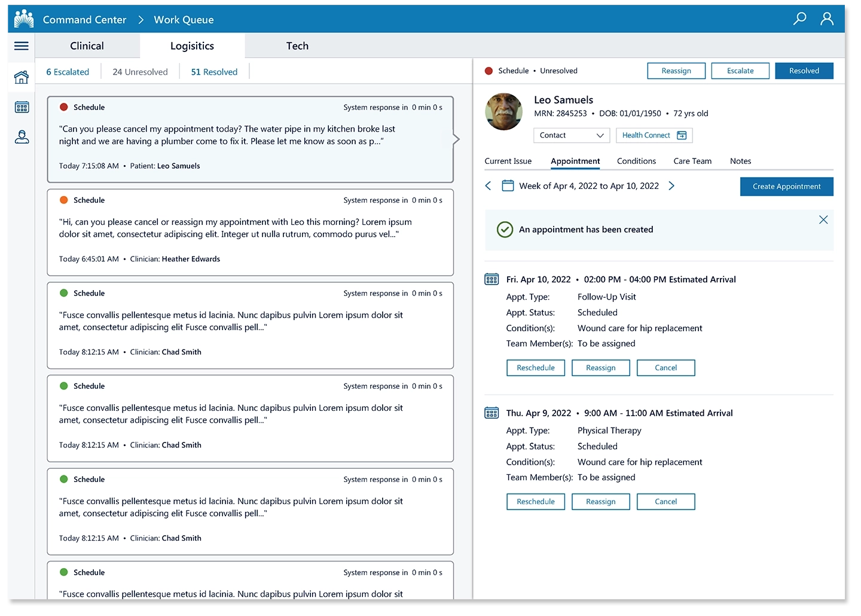The width and height of the screenshot is (861, 616).
Task: Click calendar icon beside Week of Apr 4
Action: [508, 186]
